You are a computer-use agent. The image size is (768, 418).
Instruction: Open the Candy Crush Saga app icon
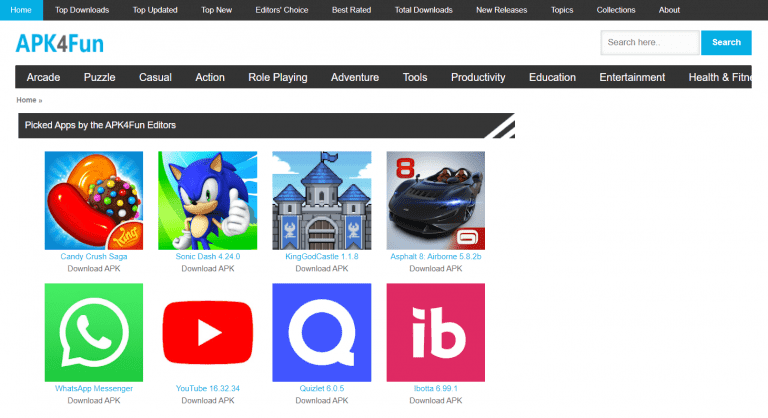click(x=94, y=200)
